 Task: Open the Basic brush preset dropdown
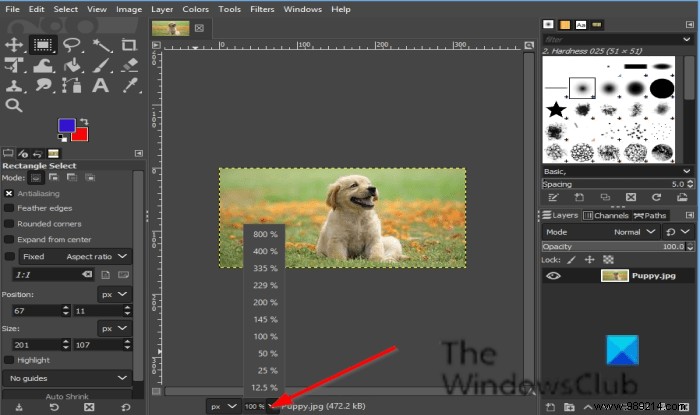(617, 171)
